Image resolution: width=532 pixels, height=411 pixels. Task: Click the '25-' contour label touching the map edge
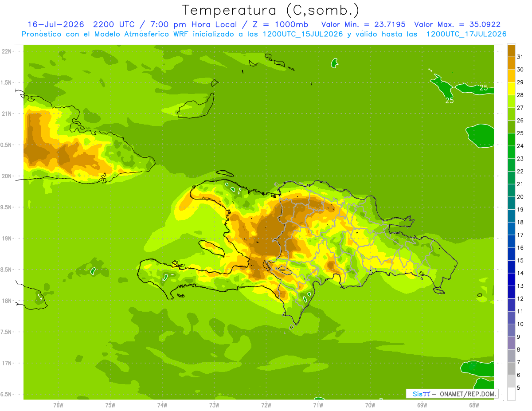tap(484, 88)
